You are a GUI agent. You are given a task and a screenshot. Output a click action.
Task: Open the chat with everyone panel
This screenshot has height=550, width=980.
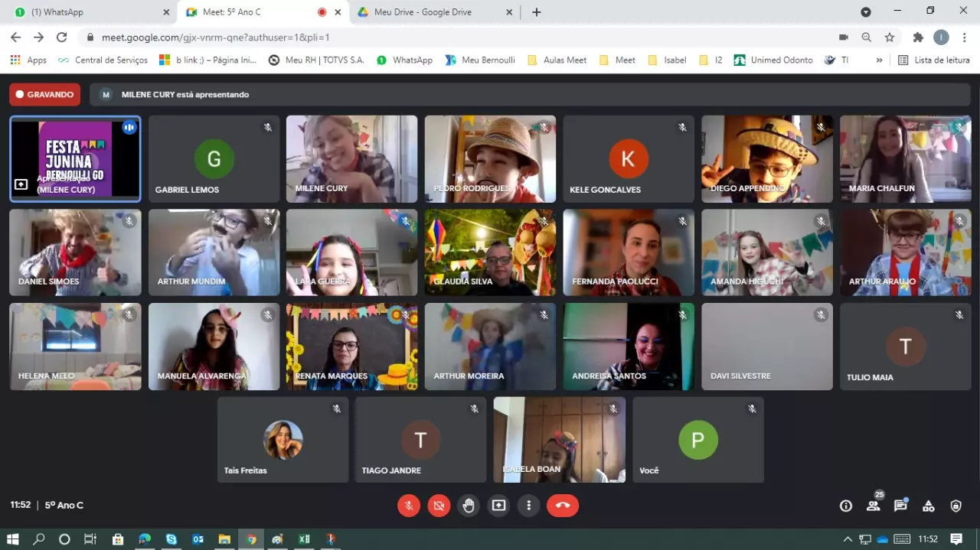coord(900,506)
